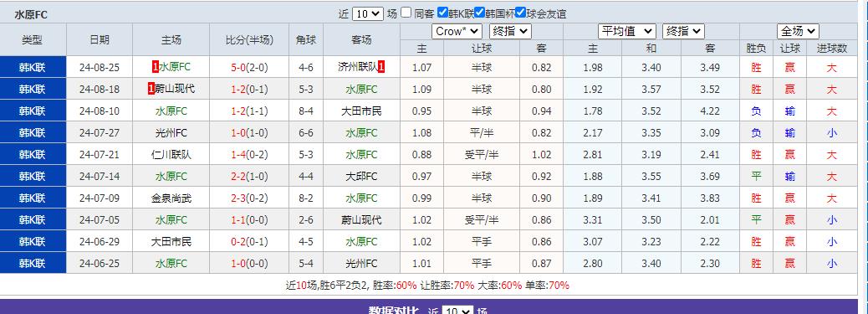Open the 数据对比 match count dropdown
This screenshot has height=314, width=868.
pos(457,311)
